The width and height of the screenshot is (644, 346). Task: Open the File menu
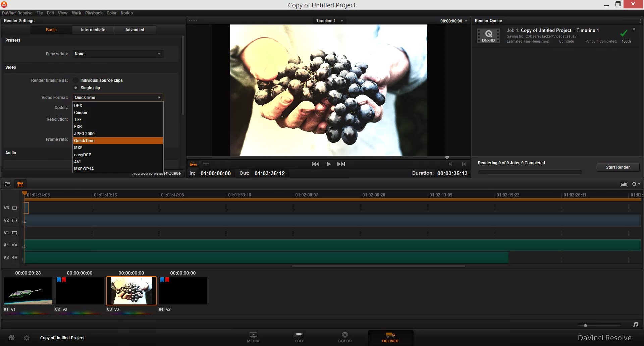40,13
